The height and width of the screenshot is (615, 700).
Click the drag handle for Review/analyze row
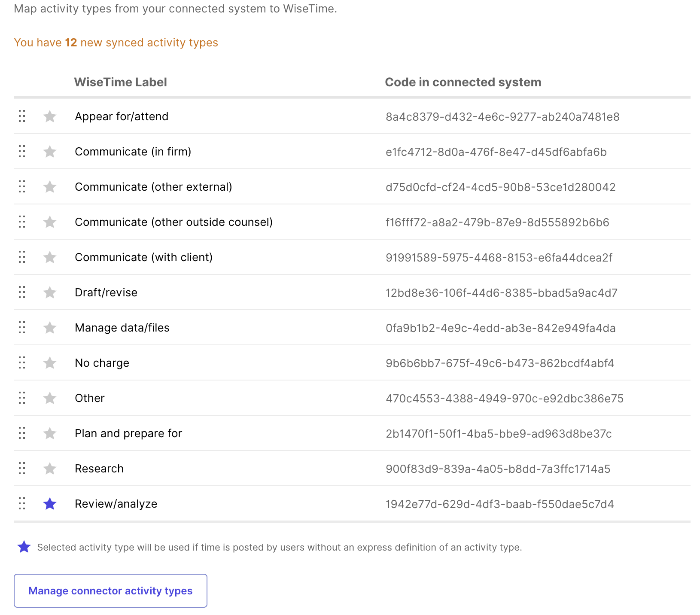(22, 504)
